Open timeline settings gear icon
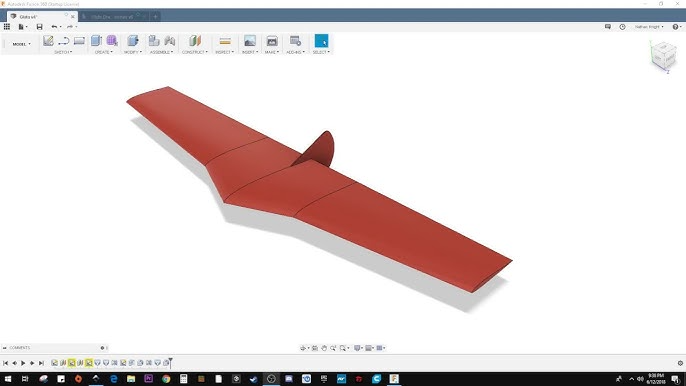Screen dimensions: 686x386 point(680,363)
